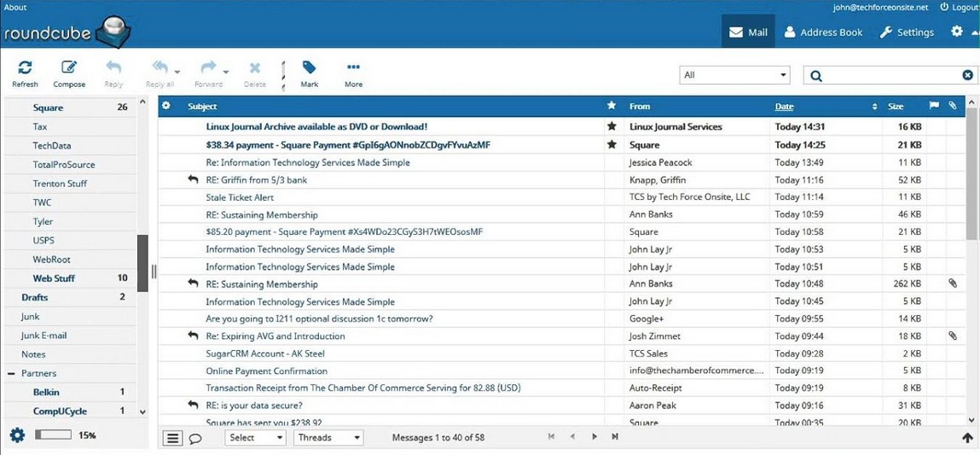The width and height of the screenshot is (980, 455).
Task: Open the Mail tab
Action: coord(748,32)
